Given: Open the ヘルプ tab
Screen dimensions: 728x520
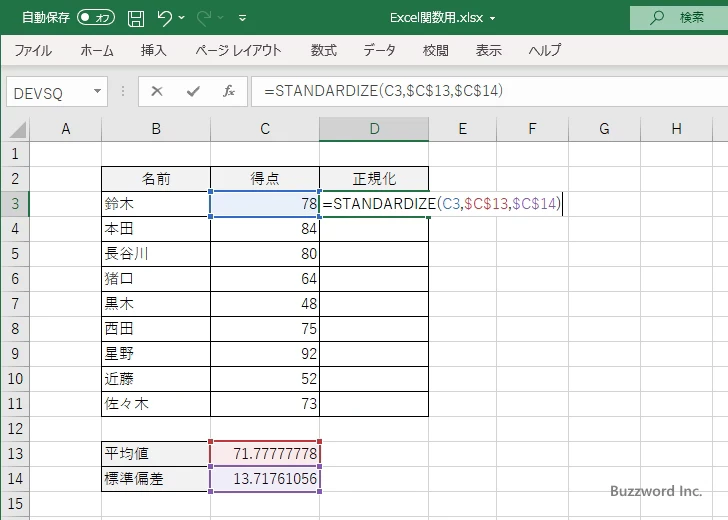Looking at the screenshot, I should click(545, 50).
